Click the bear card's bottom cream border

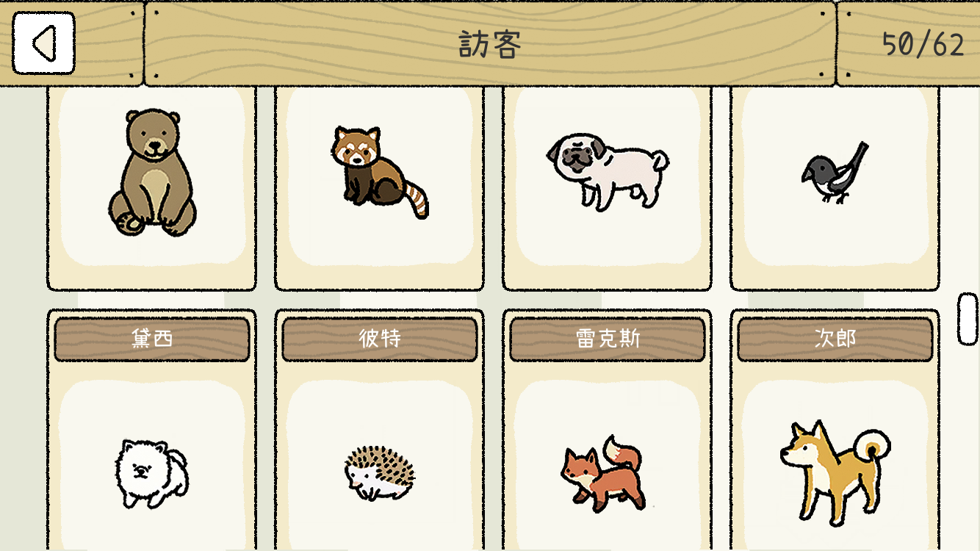[x=152, y=278]
